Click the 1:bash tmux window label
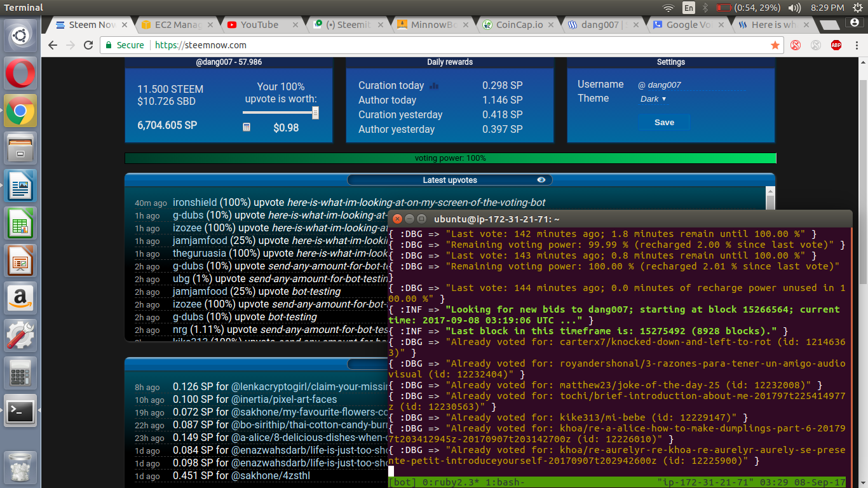Viewport: 868px width, 488px height. [505, 482]
